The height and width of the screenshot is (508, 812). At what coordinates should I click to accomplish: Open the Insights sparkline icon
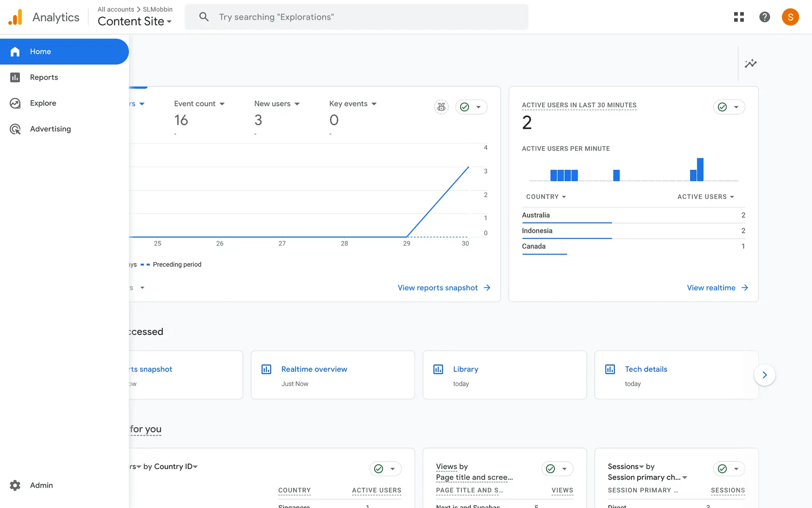tap(750, 63)
